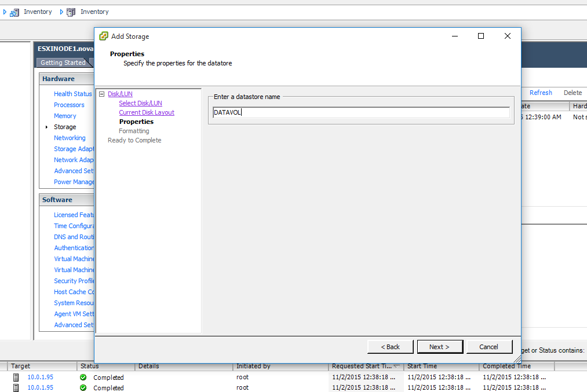Click 10.0.1.95 in the second task row

(x=40, y=387)
